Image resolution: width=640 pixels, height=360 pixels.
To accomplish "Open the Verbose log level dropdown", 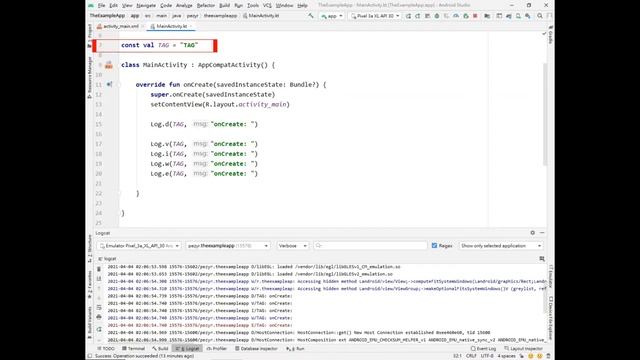I will point(293,246).
